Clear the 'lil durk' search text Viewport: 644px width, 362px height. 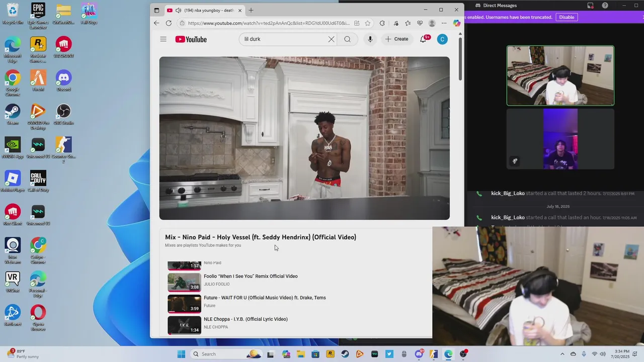click(x=331, y=39)
